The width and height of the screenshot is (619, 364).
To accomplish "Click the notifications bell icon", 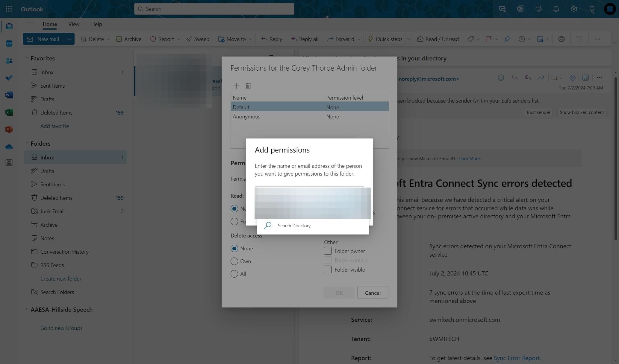I will [x=556, y=9].
